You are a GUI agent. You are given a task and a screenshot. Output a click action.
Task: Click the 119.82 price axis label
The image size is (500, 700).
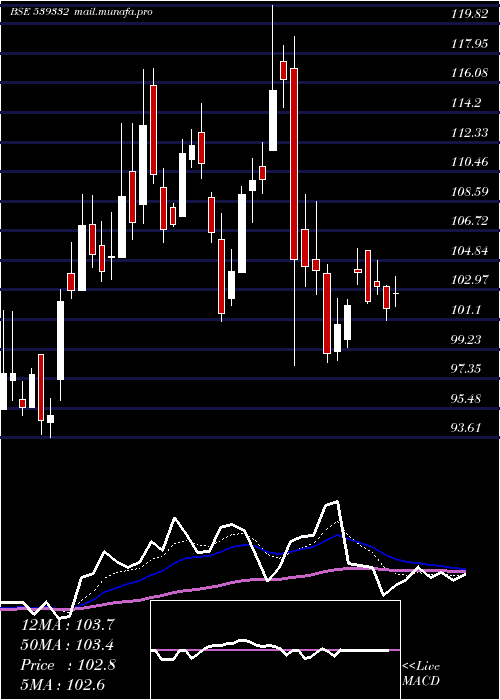point(469,14)
